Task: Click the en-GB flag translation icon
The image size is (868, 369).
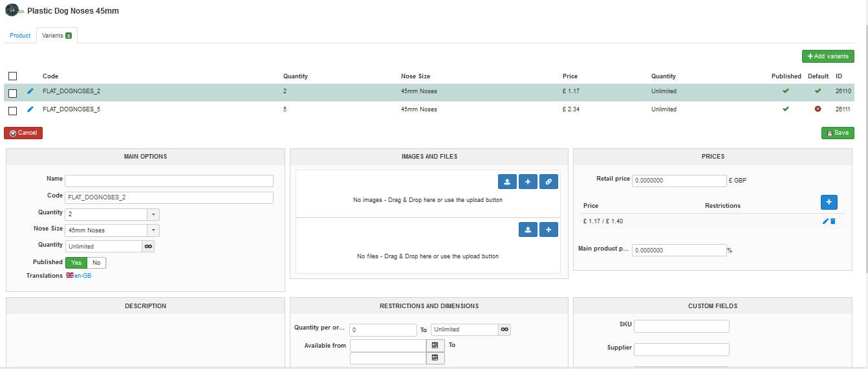Action: coord(70,275)
